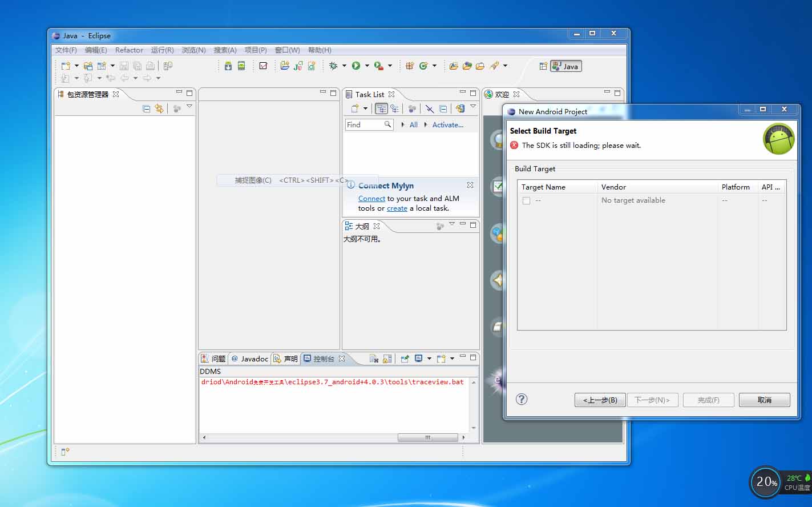The width and height of the screenshot is (812, 507).
Task: Open the 项目(P) menu
Action: [x=256, y=50]
